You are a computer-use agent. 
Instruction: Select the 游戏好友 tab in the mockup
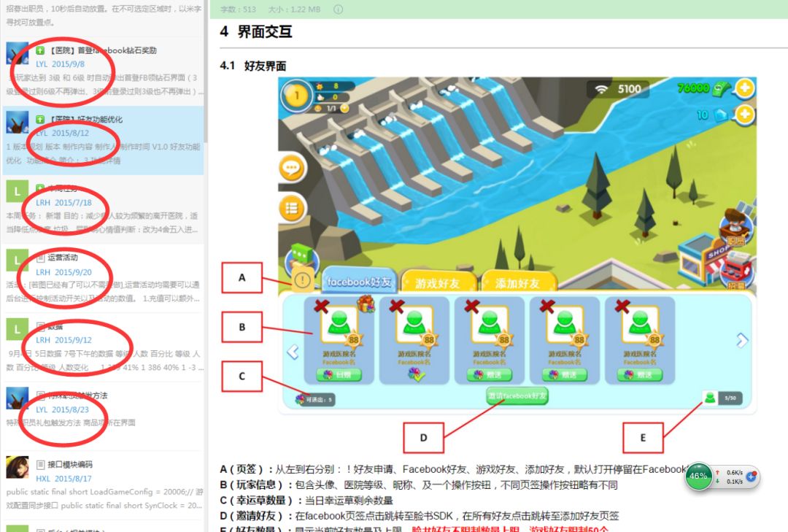tap(438, 282)
